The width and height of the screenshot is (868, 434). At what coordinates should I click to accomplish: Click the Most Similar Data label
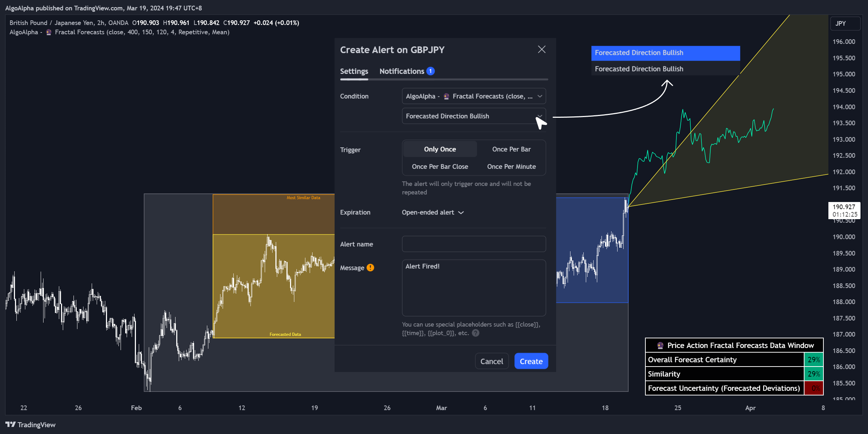[x=303, y=198]
